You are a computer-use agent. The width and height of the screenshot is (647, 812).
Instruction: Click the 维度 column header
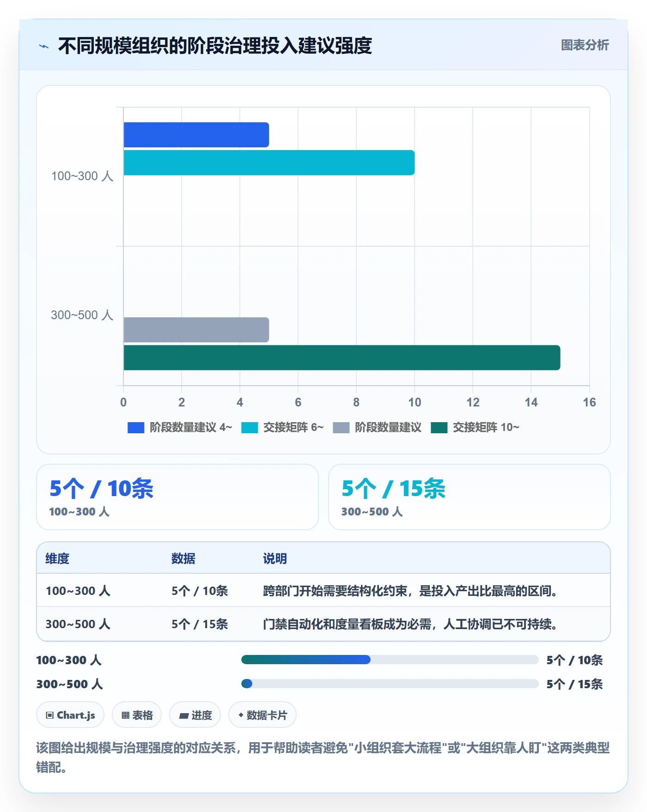click(x=57, y=558)
